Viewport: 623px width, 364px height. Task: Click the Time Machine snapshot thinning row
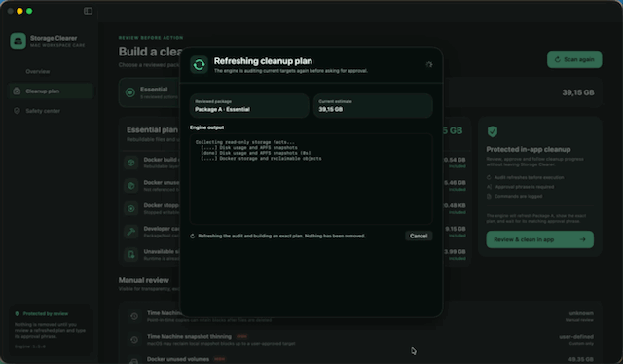[x=360, y=340]
